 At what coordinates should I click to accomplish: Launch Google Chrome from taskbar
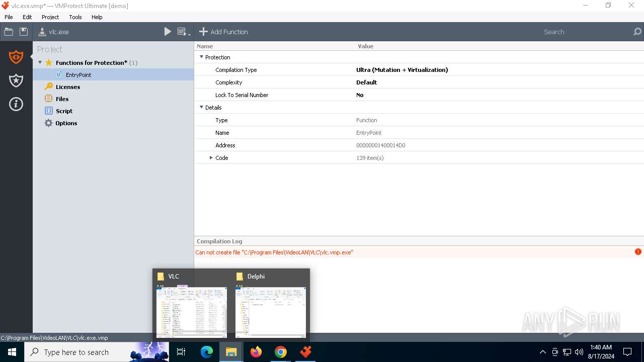coord(281,352)
